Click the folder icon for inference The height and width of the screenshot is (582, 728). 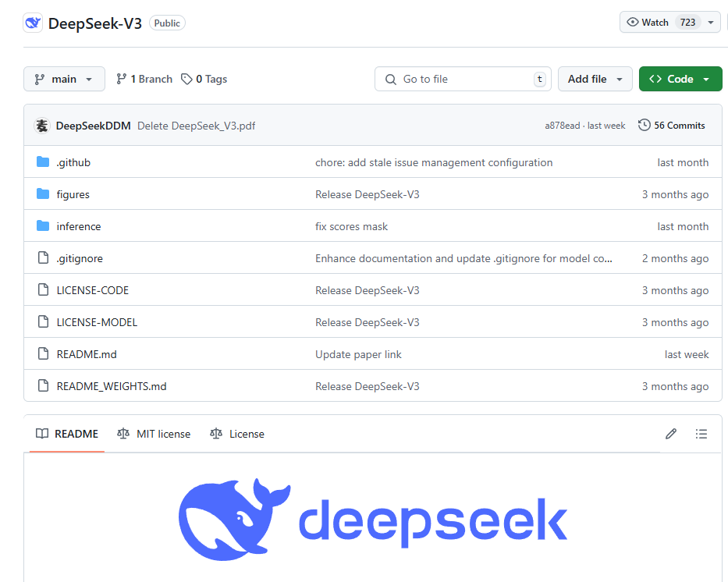coord(43,226)
